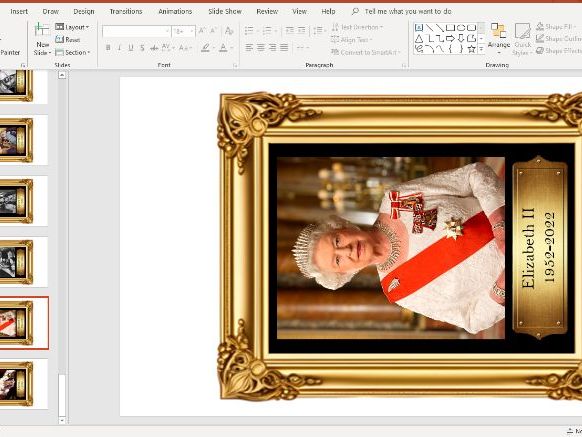Toggle Center paragraph alignment
This screenshot has height=437, width=582.
261,48
